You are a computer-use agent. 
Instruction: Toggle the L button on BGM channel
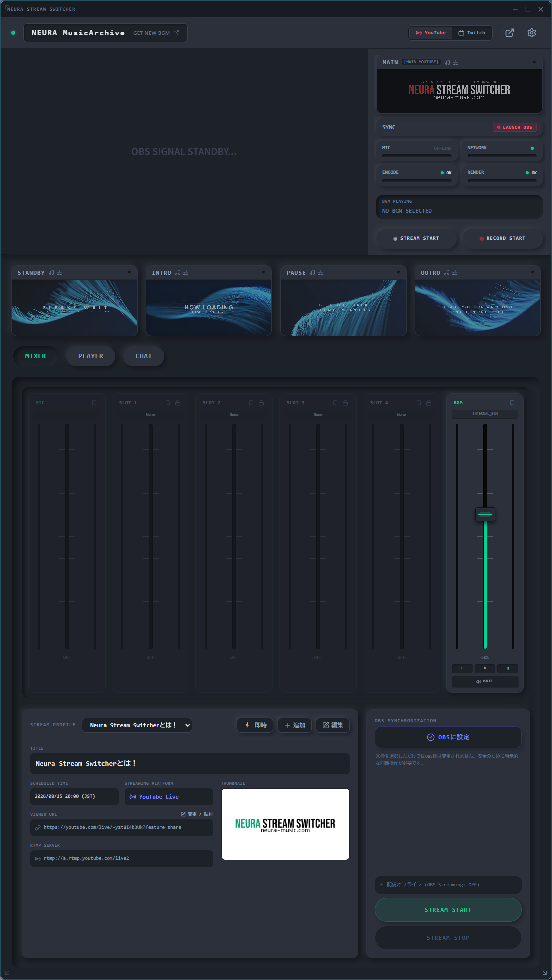click(462, 668)
